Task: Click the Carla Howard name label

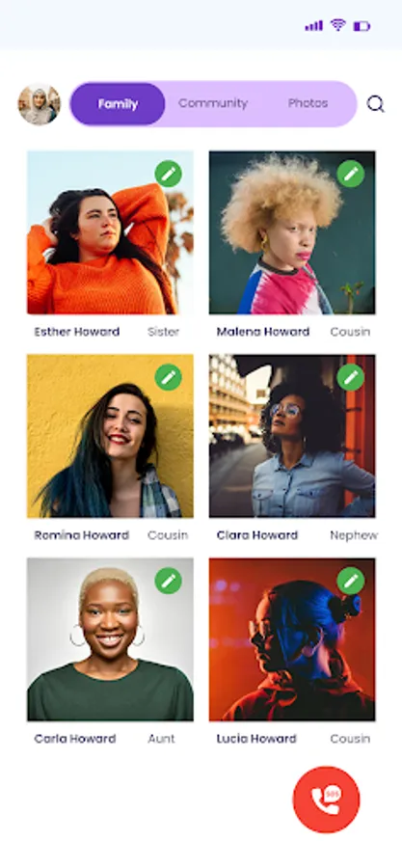Action: [75, 739]
